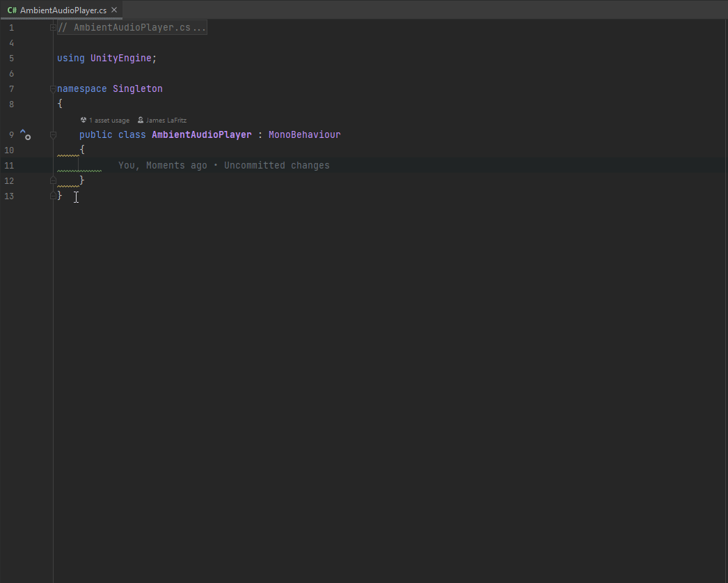The width and height of the screenshot is (728, 583).
Task: Click line number 13 in gutter
Action: coord(9,196)
